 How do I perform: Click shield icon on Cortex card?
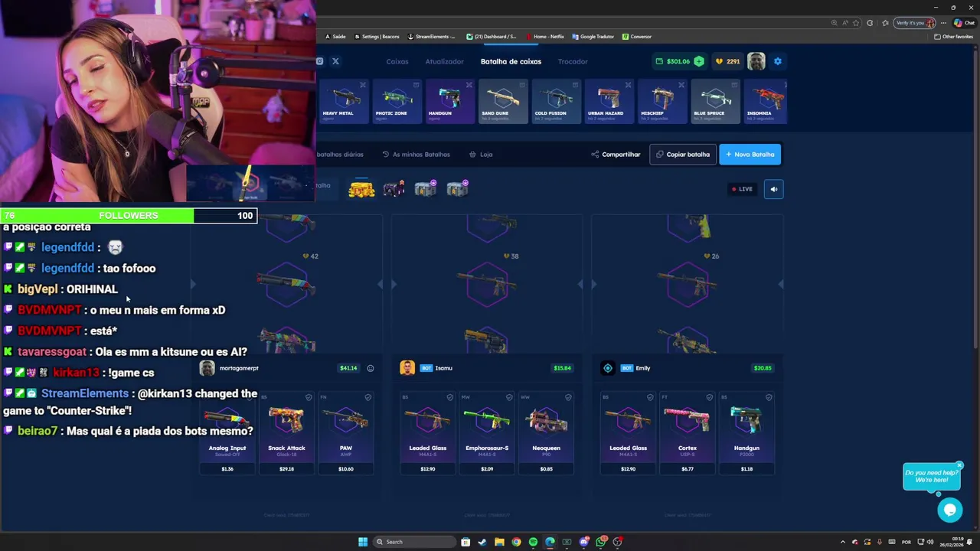(710, 397)
